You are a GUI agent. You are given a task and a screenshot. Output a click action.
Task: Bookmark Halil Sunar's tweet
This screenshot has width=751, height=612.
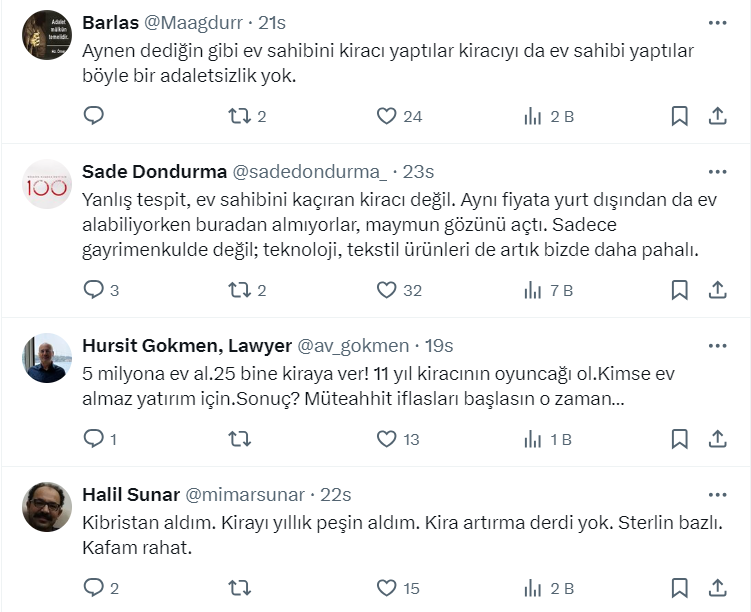(679, 587)
